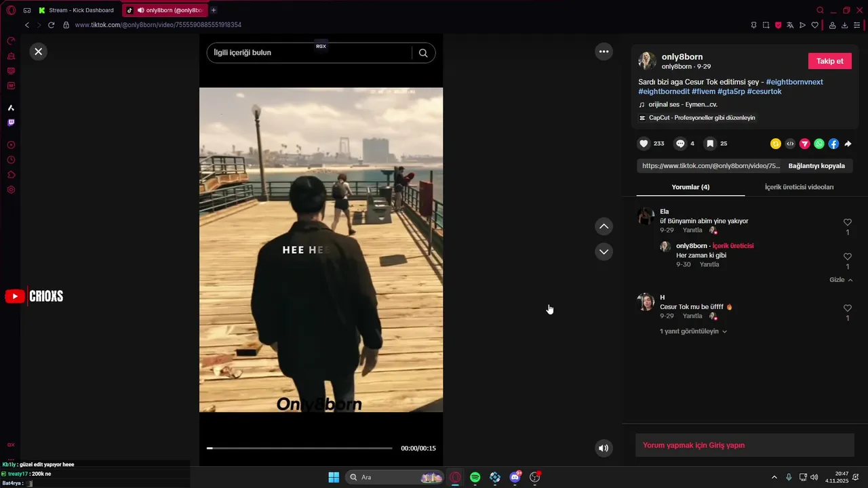Click 'Bağlantıyı kopyala' button
Viewport: 868px width, 488px height.
tap(816, 165)
